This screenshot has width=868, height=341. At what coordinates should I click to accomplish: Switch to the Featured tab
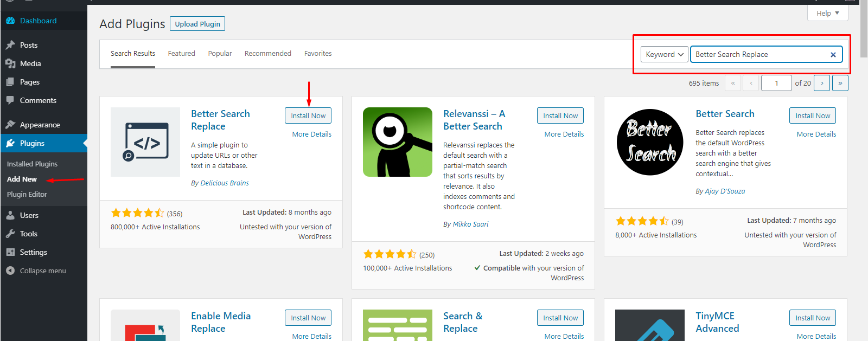(x=182, y=54)
